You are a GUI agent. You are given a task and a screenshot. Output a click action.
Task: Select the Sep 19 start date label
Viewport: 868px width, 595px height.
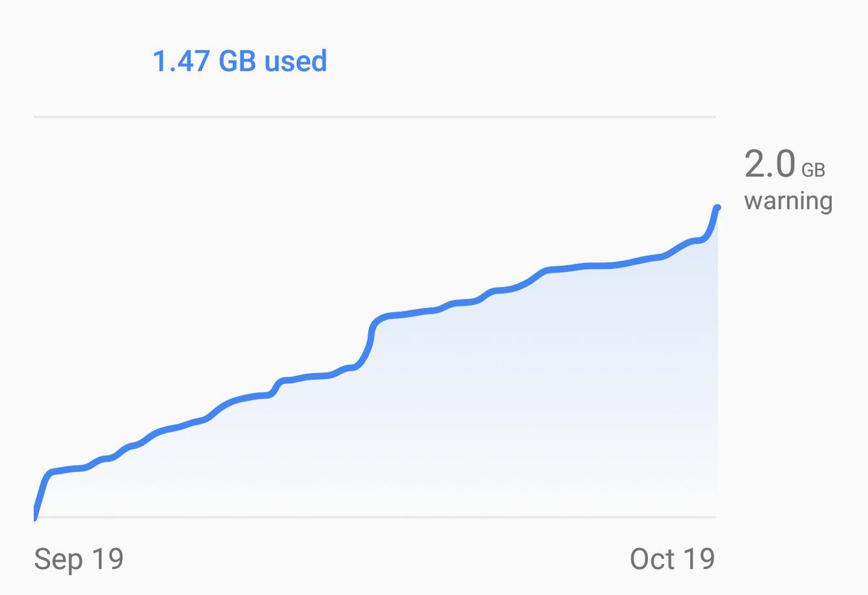(x=79, y=559)
